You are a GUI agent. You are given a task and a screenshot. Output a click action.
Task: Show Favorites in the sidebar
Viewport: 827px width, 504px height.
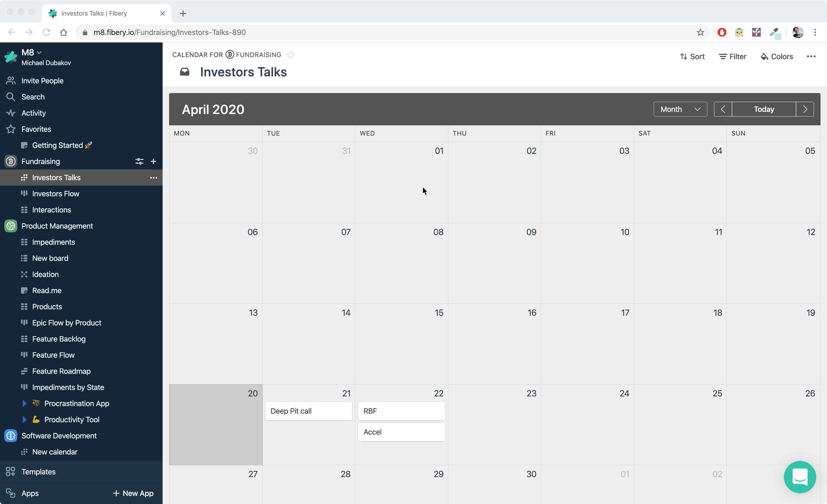(36, 129)
